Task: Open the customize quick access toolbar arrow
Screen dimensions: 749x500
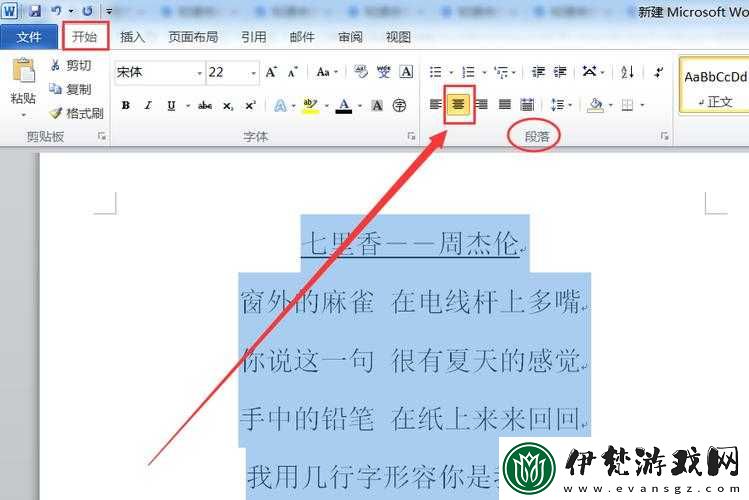Action: tap(109, 11)
